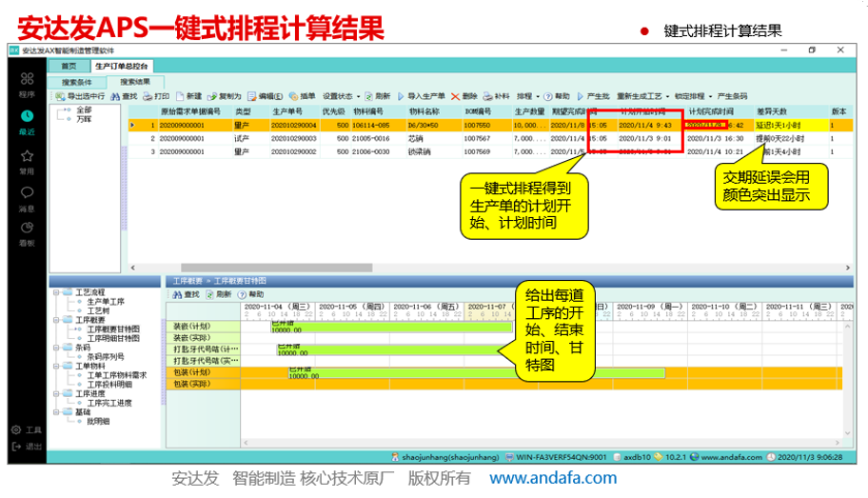Click down arrow of Gantt vertical scrollbar
The width and height of the screenshot is (868, 498).
click(x=847, y=434)
